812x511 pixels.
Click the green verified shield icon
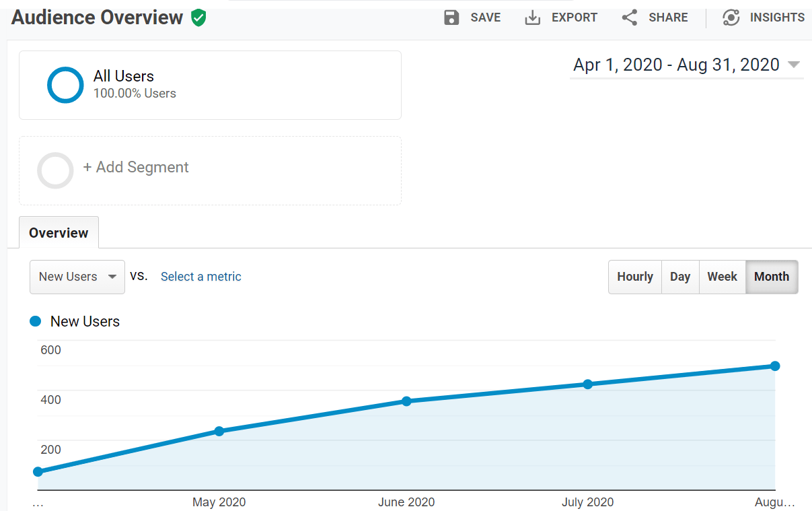pyautogui.click(x=198, y=18)
